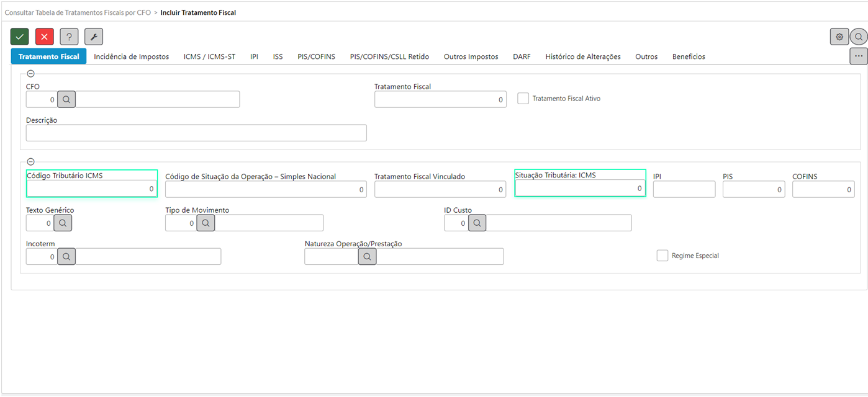Confirm with the green checkmark button
The width and height of the screenshot is (868, 397).
[20, 37]
